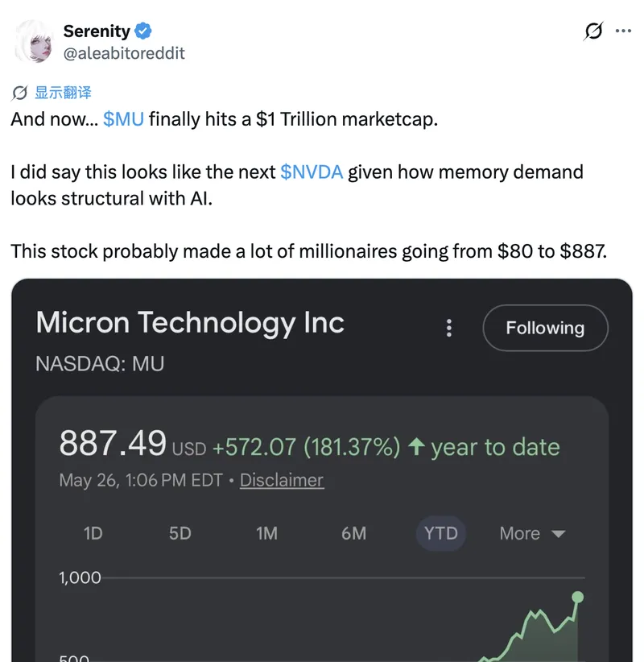644x662 pixels.
Task: Click the green endpoint dot on the chart
Action: pyautogui.click(x=577, y=597)
